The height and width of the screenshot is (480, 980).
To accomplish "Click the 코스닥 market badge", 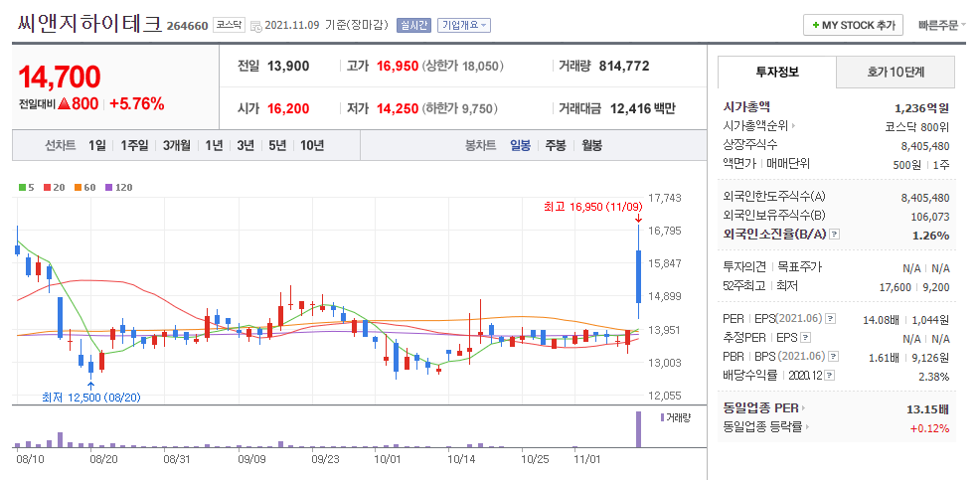I will pyautogui.click(x=229, y=25).
